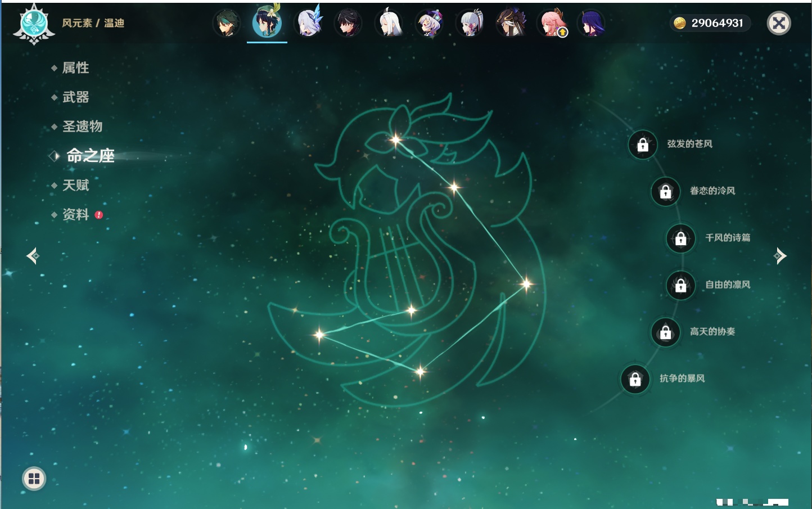Open the locked 抗争的暴风 constellation node

click(x=635, y=380)
